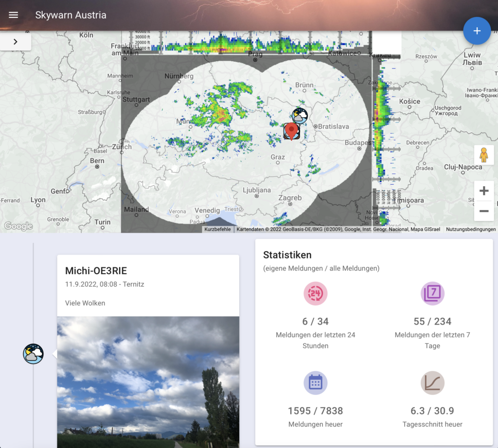The height and width of the screenshot is (448, 498).
Task: Click the Köln city label on map
Action: point(86,35)
